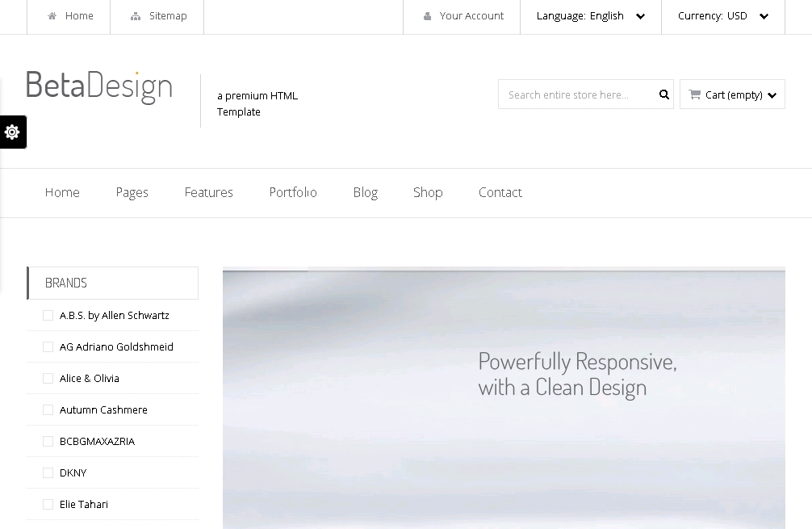Screen dimensions: 812x529
Task: Click the sitemap icon in top bar
Action: click(136, 16)
